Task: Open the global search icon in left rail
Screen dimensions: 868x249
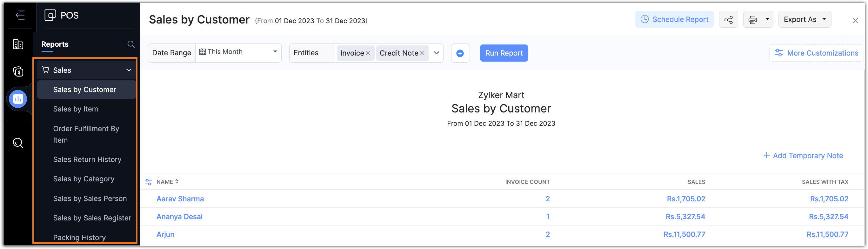Action: pyautogui.click(x=18, y=143)
